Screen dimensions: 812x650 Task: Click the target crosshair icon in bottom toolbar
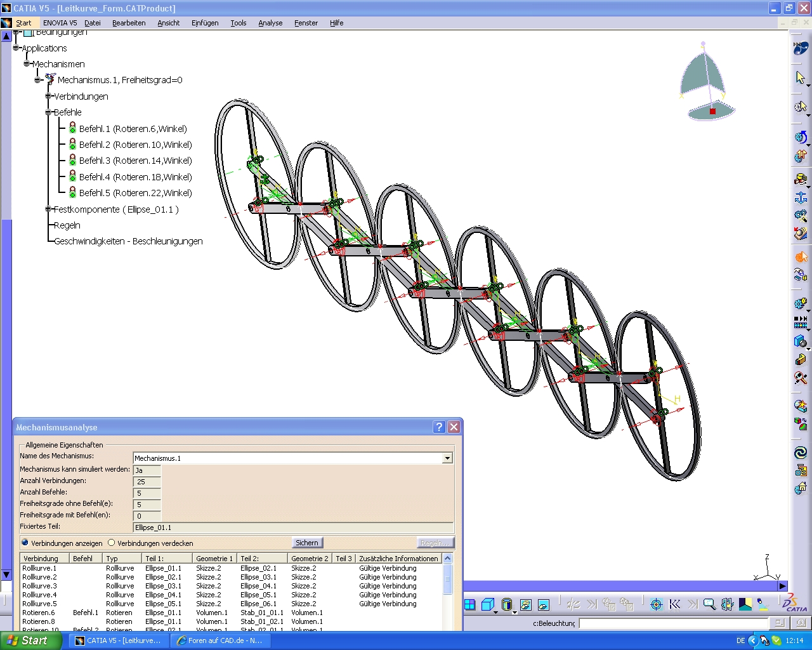click(657, 604)
